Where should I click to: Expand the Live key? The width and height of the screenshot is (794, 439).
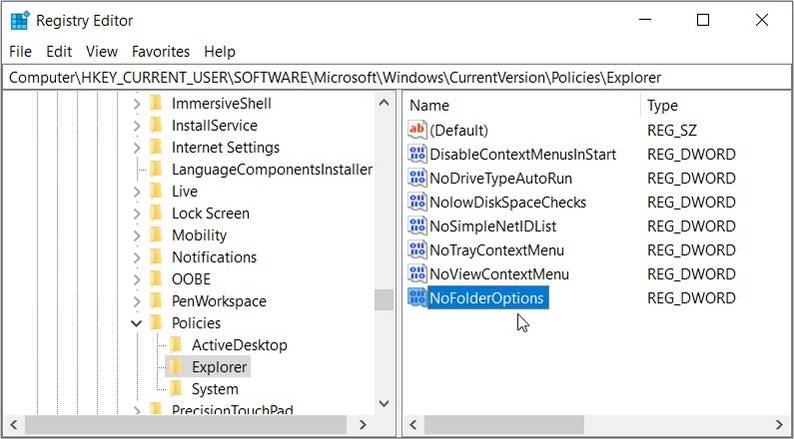(137, 191)
